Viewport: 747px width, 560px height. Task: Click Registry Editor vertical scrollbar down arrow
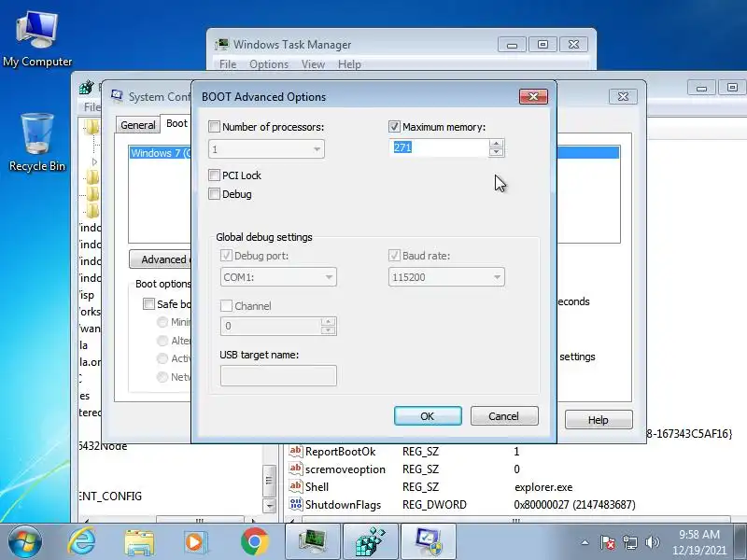coord(269,505)
